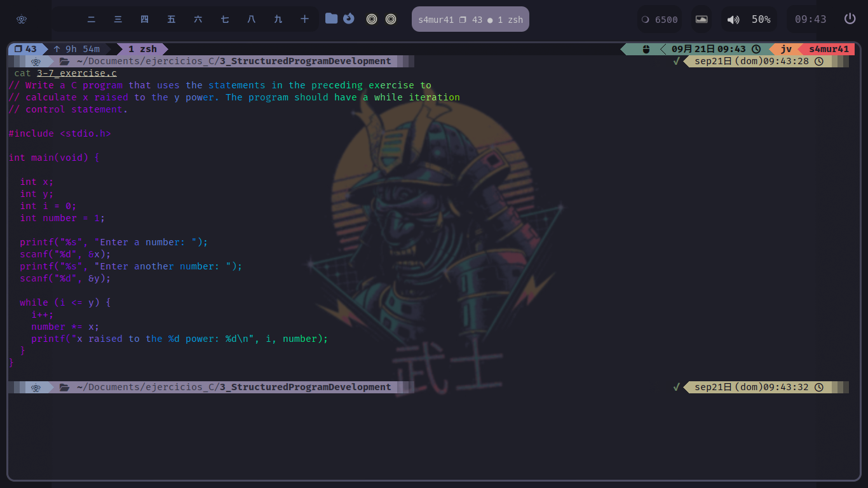Click the 09:43 clock in top bar
Image resolution: width=868 pixels, height=488 pixels.
point(810,20)
